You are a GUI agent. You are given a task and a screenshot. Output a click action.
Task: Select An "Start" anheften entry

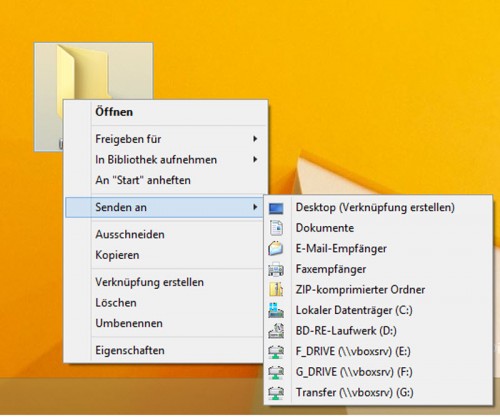click(143, 180)
